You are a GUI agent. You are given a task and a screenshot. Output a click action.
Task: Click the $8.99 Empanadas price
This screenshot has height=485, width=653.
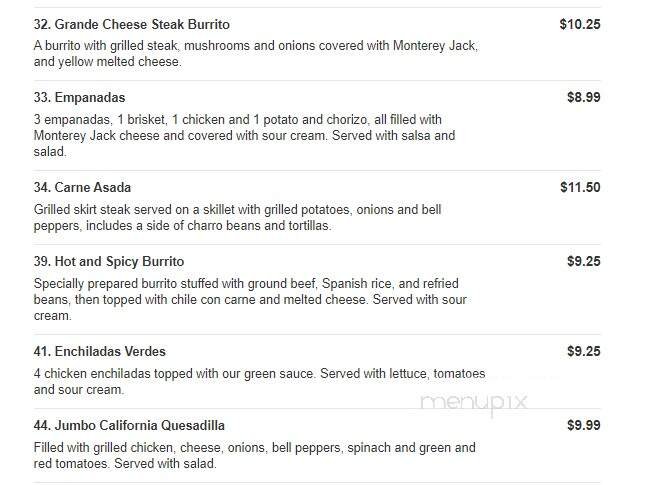[x=583, y=97]
